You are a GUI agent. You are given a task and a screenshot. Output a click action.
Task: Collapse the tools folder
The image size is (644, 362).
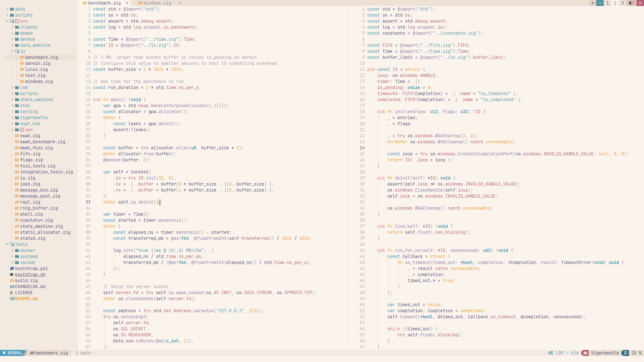(x=7, y=244)
